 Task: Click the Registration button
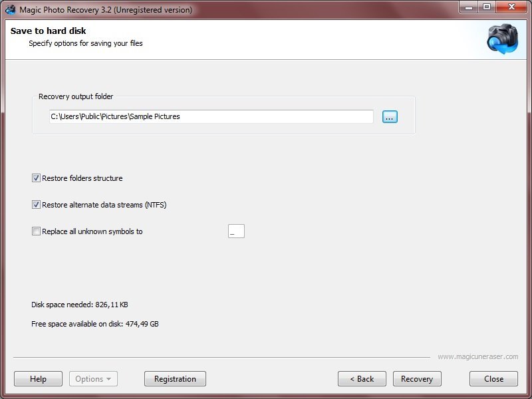pos(175,378)
